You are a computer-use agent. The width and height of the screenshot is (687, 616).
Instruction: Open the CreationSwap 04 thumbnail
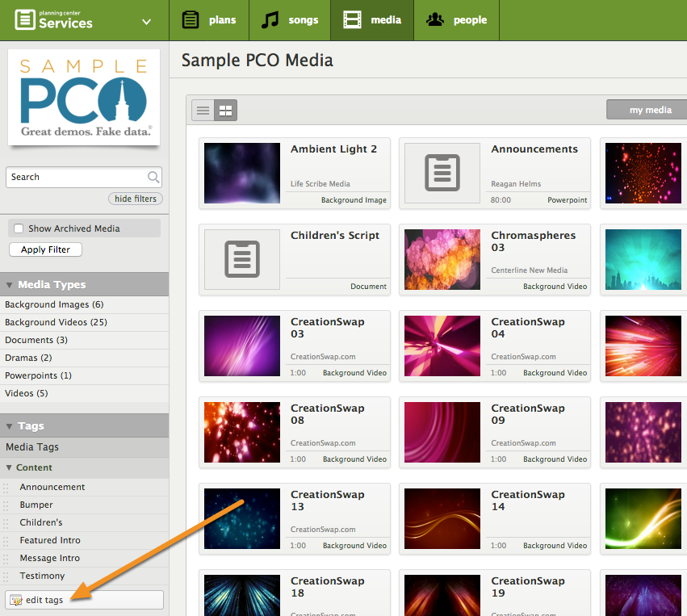[x=442, y=346]
